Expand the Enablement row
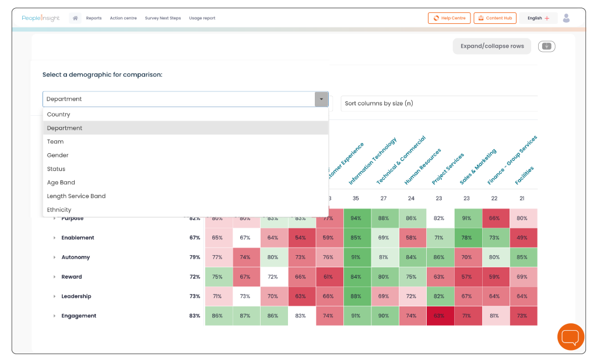The height and width of the screenshot is (364, 597). coord(54,238)
